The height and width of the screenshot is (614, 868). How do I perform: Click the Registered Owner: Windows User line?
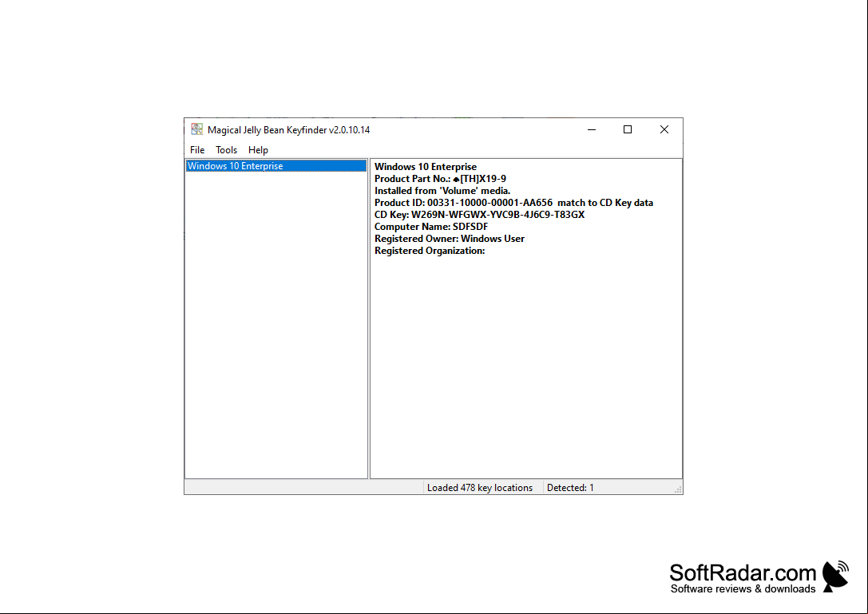[x=450, y=239]
